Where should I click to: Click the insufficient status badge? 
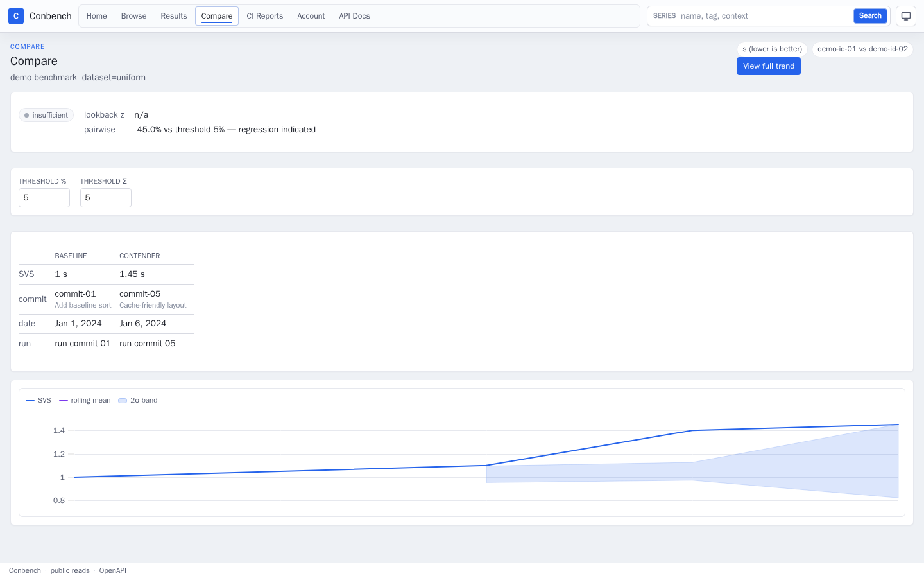coord(46,116)
